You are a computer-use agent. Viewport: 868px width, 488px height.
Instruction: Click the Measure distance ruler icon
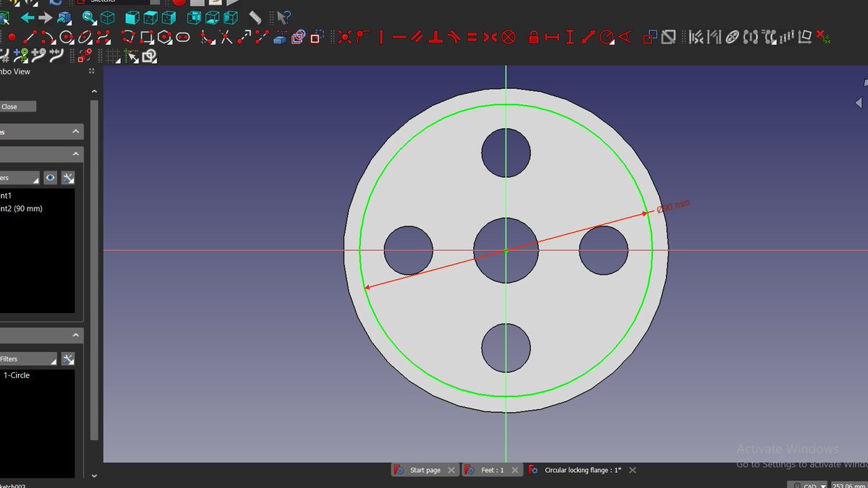[x=255, y=17]
